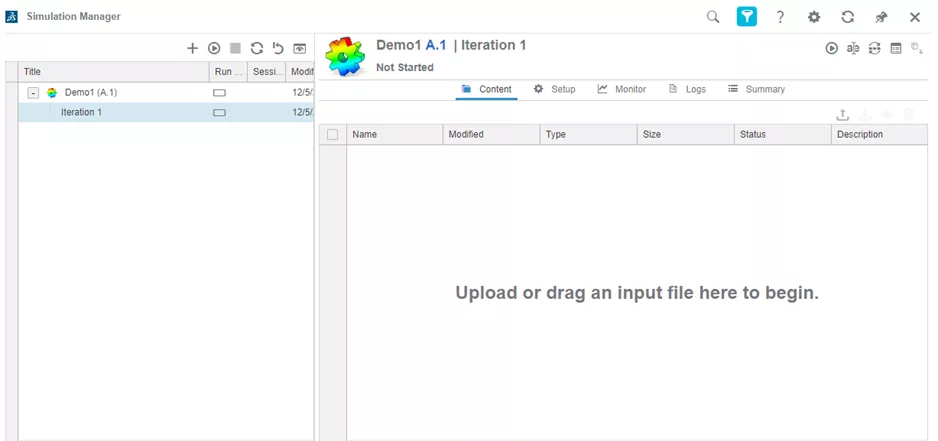
Task: Click the Upload or drag input file area
Action: click(636, 293)
